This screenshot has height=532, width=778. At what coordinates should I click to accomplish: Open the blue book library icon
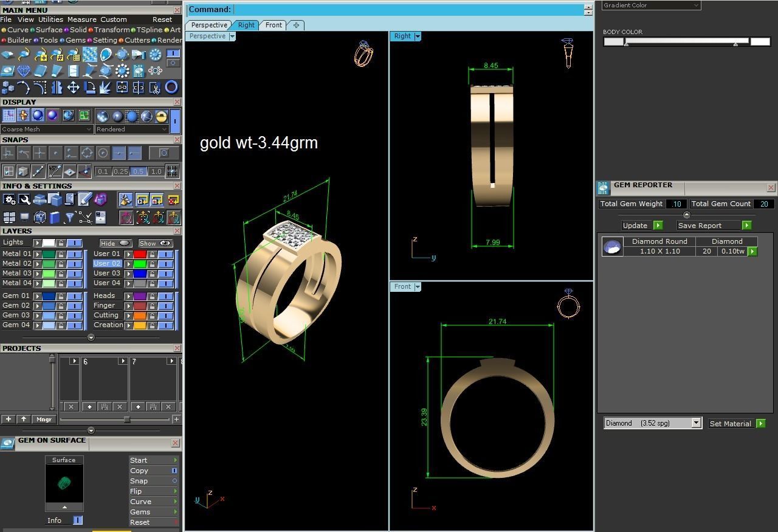point(55,217)
